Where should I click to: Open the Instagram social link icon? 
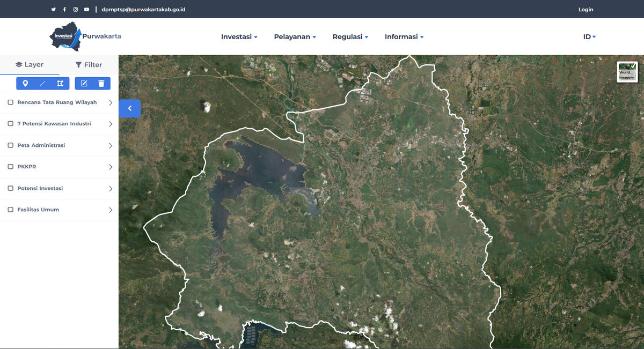tap(76, 10)
